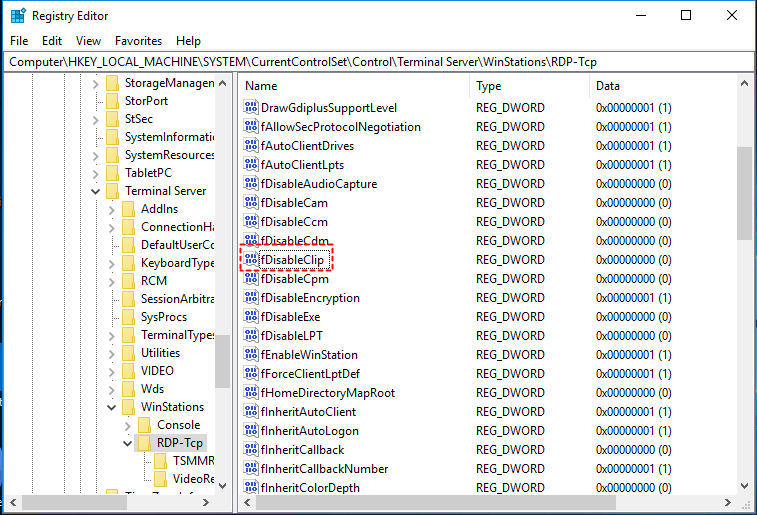This screenshot has height=515, width=757.
Task: Sort values by Type column header
Action: point(530,86)
